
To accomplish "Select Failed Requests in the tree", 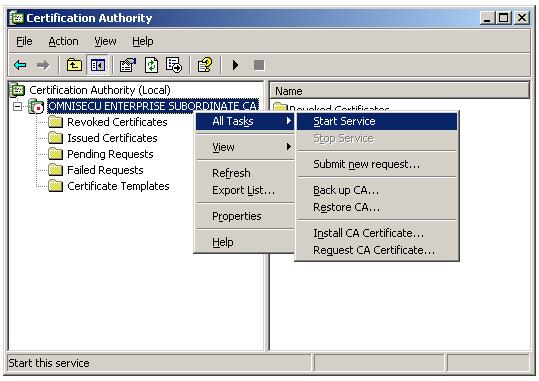I will click(x=105, y=170).
